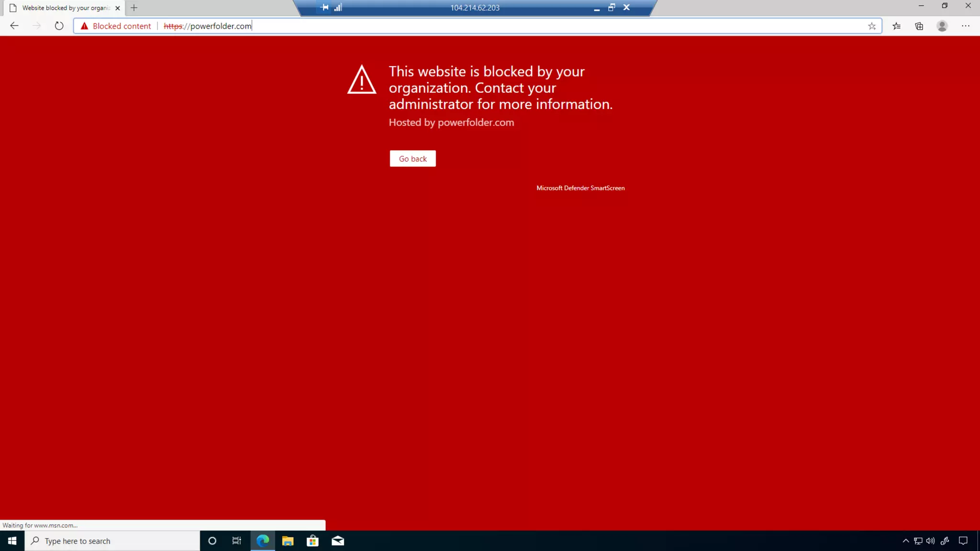Viewport: 980px width, 551px height.
Task: Pin the remote desktop connection bar
Action: pos(324,7)
